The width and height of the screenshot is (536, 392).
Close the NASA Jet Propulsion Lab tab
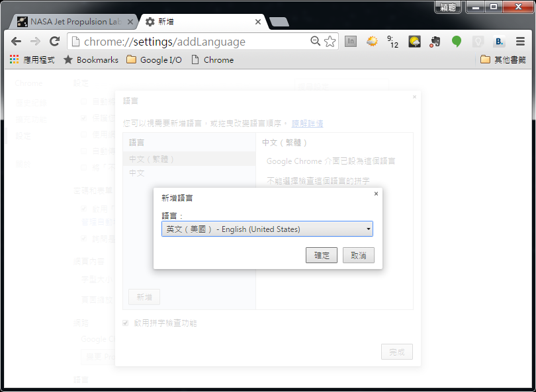130,22
